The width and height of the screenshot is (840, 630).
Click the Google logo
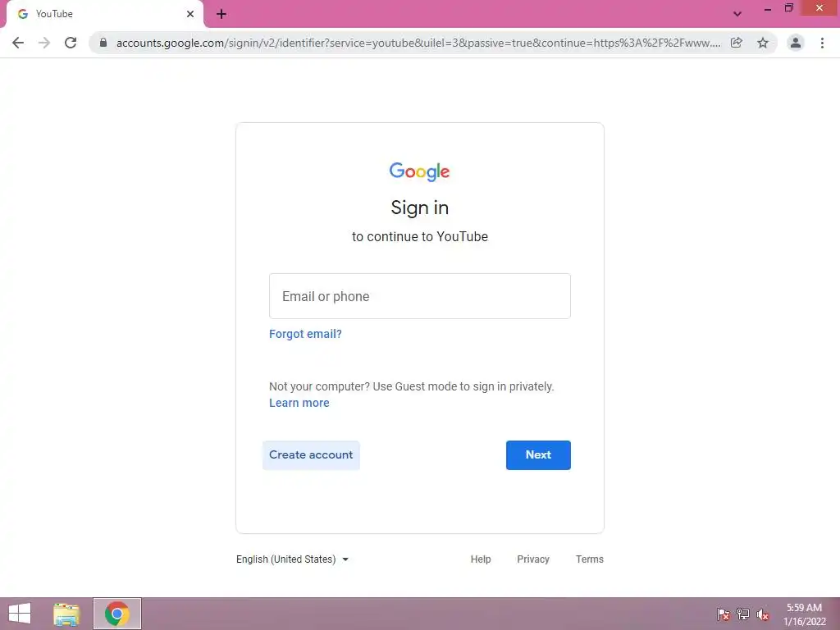(419, 171)
